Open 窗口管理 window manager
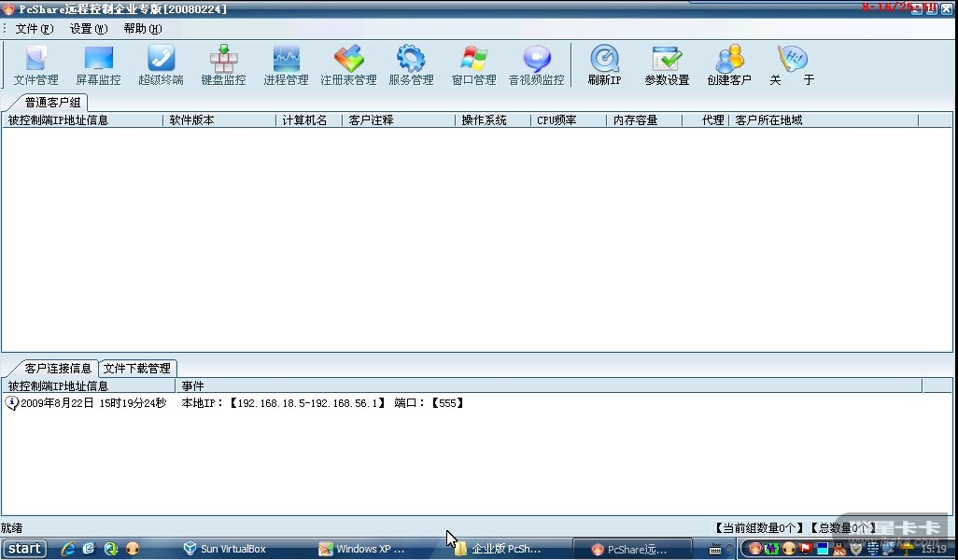This screenshot has width=958, height=560. point(473,65)
